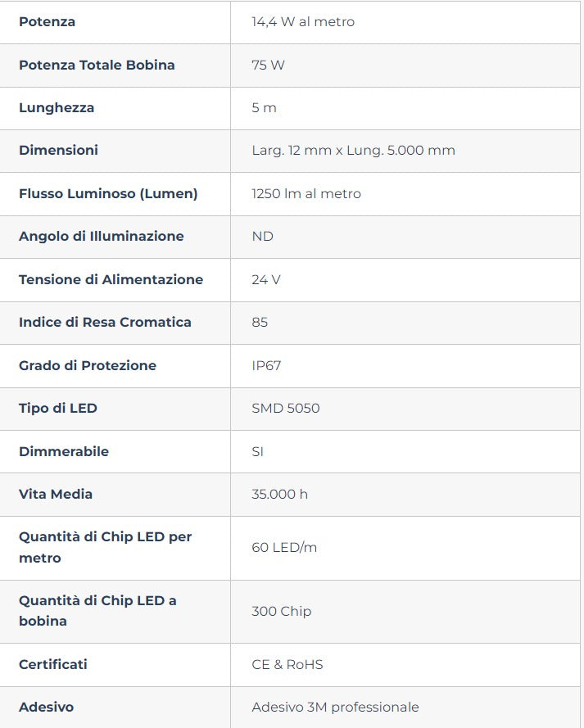584x728 pixels.
Task: Select the "14,4 W al metro" value
Action: (x=303, y=22)
